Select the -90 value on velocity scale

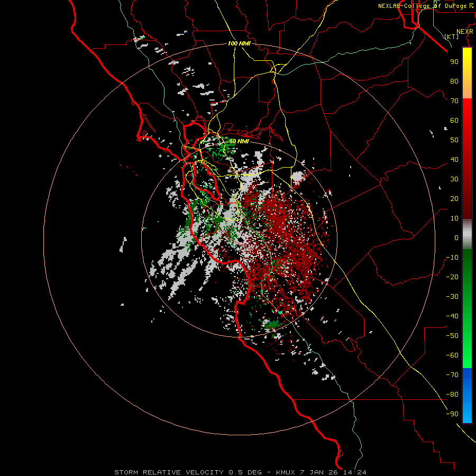452,414
